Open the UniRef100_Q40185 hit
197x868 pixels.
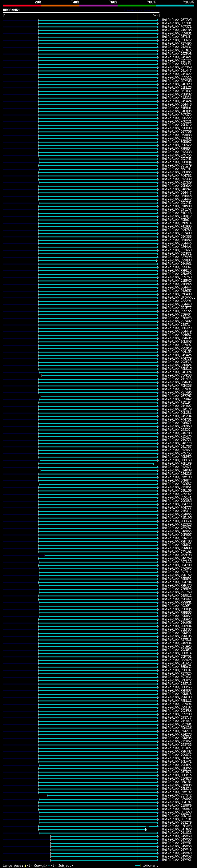pos(177,30)
